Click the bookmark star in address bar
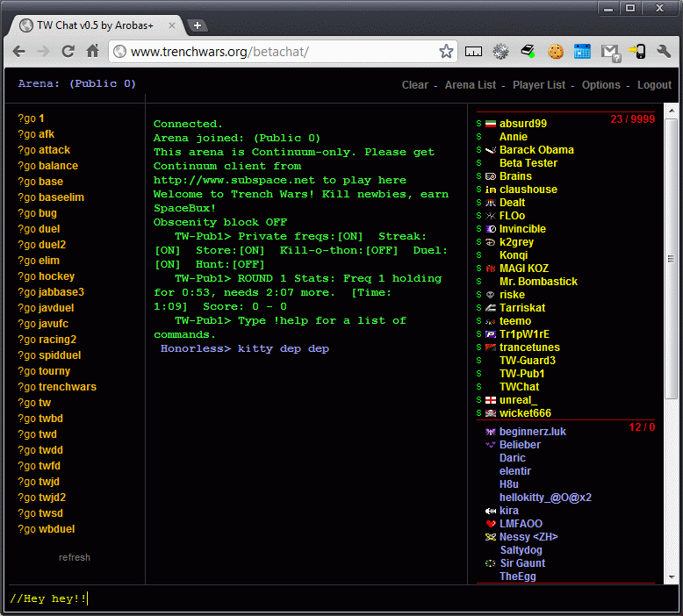Image resolution: width=683 pixels, height=616 pixels. [446, 52]
